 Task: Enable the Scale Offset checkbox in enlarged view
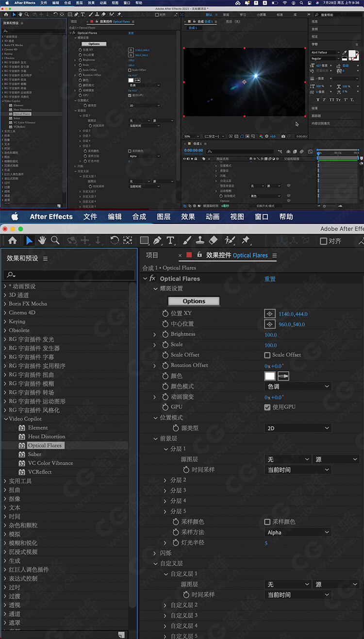coord(267,355)
